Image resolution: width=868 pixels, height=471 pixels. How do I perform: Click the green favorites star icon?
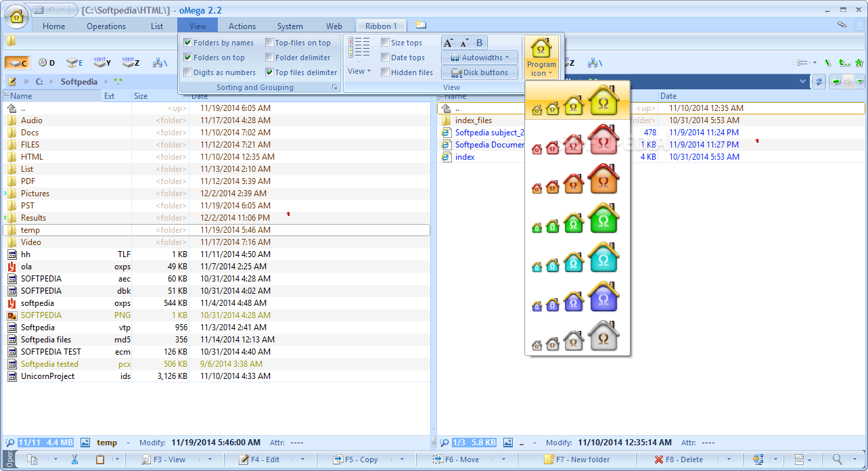click(x=859, y=62)
